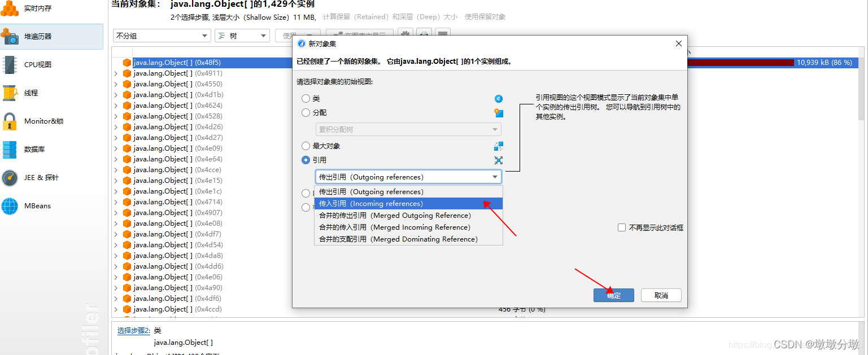
Task: Click the allocation icon beside 分配
Action: [x=498, y=113]
